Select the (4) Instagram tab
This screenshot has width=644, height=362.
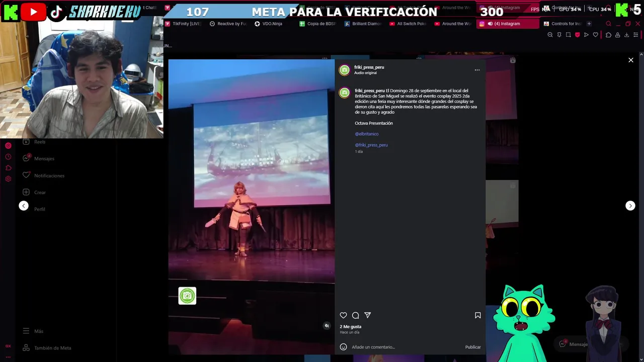coord(507,24)
